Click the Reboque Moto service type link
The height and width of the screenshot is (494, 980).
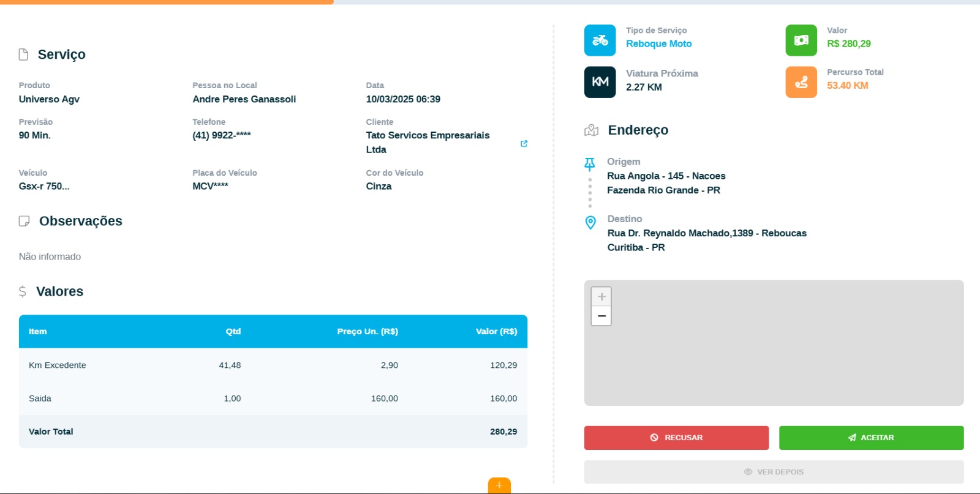[658, 44]
